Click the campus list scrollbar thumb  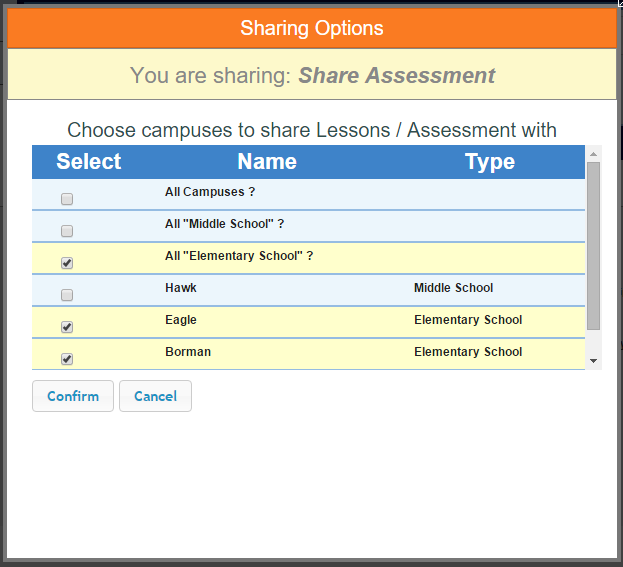pyautogui.click(x=593, y=245)
